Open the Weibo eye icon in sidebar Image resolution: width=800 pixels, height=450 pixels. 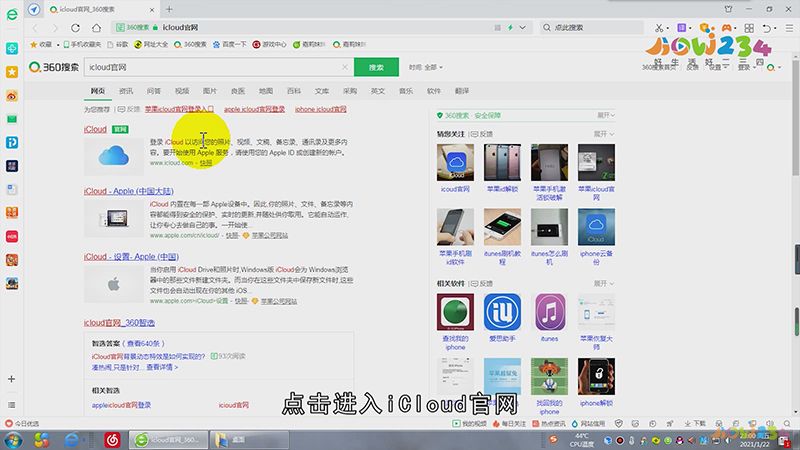pos(12,95)
